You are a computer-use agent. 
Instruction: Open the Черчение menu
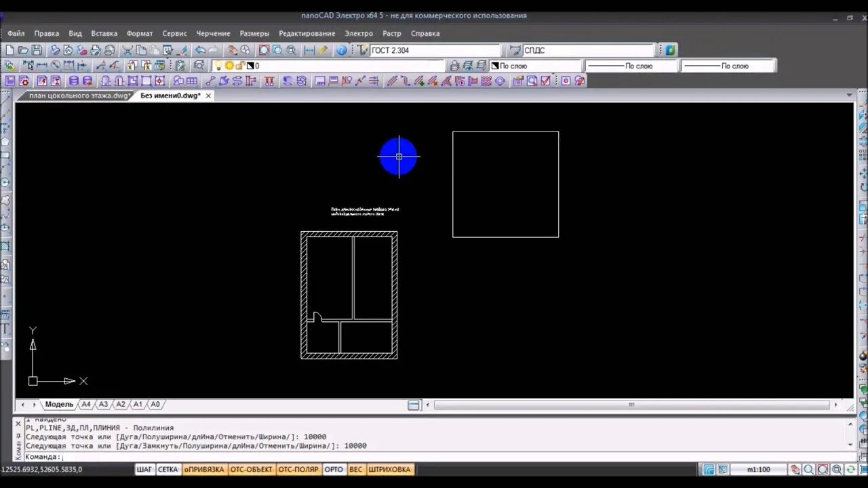[x=213, y=33]
